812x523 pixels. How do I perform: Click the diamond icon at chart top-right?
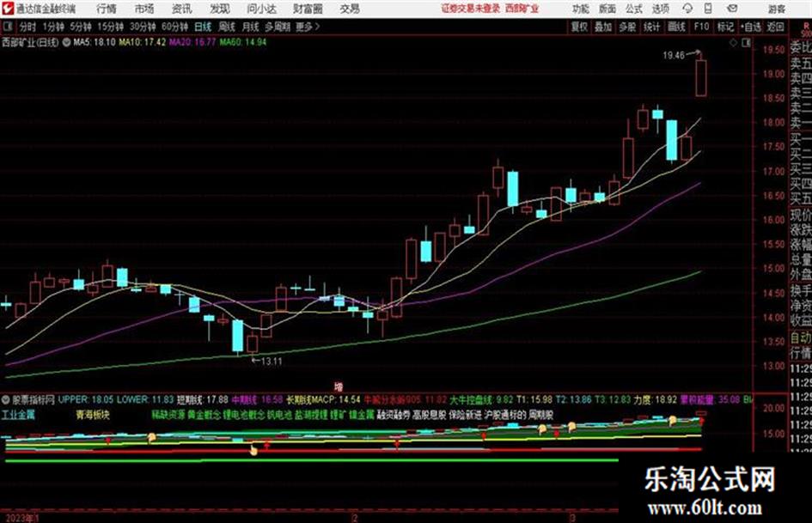click(x=733, y=43)
